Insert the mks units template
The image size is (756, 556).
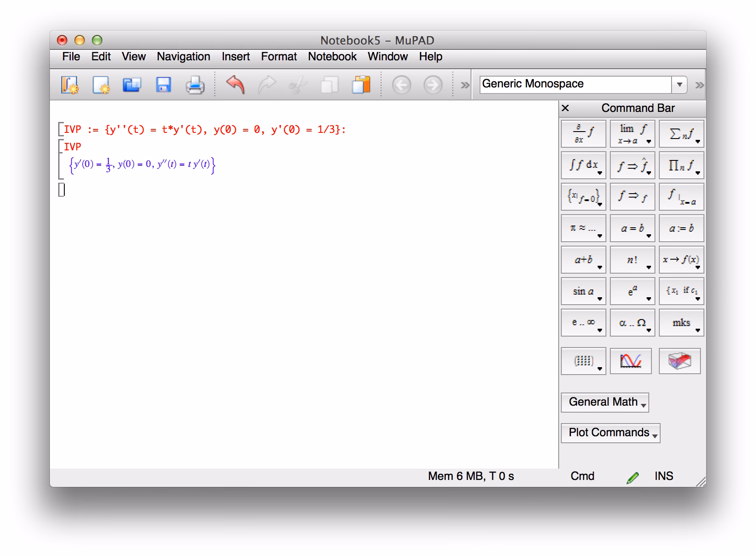coord(681,323)
